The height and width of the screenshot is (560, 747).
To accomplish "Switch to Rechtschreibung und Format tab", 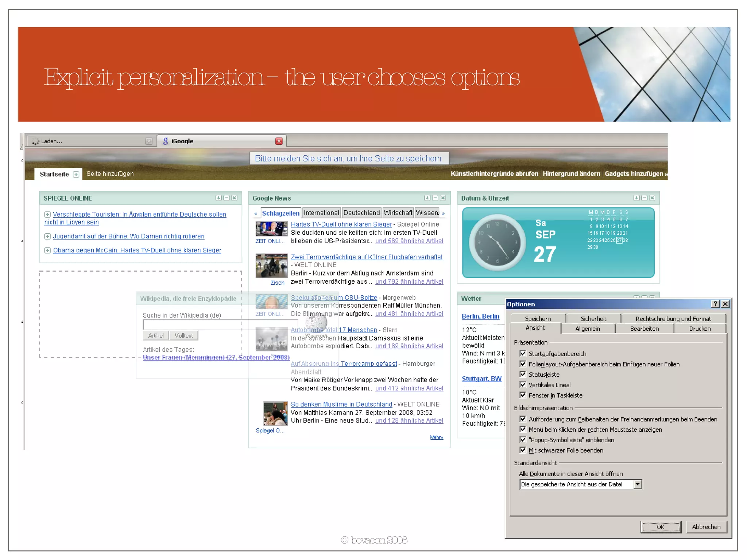I will coord(673,319).
